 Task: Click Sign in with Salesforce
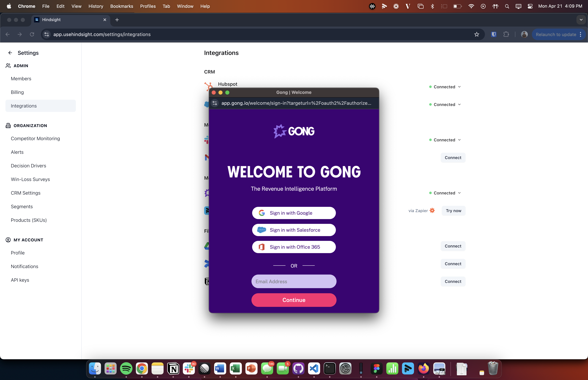[x=294, y=230]
